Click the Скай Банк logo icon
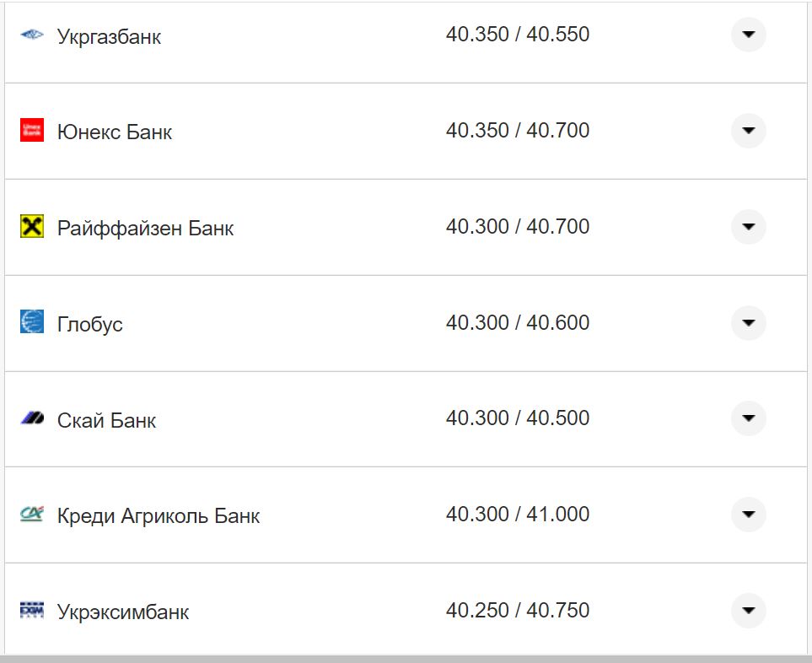Viewport: 812px width, 663px height. point(32,418)
